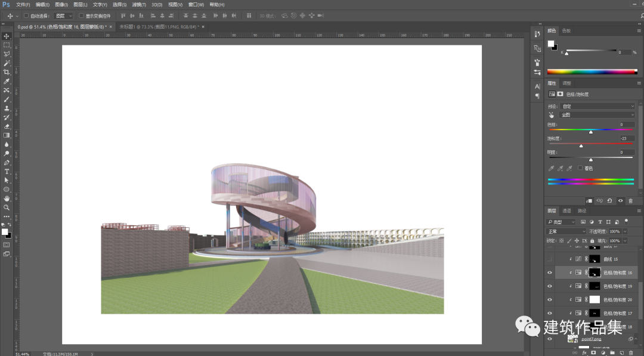644x356 pixels.
Task: Open the preset dropdown in Properties
Action: pos(597,106)
